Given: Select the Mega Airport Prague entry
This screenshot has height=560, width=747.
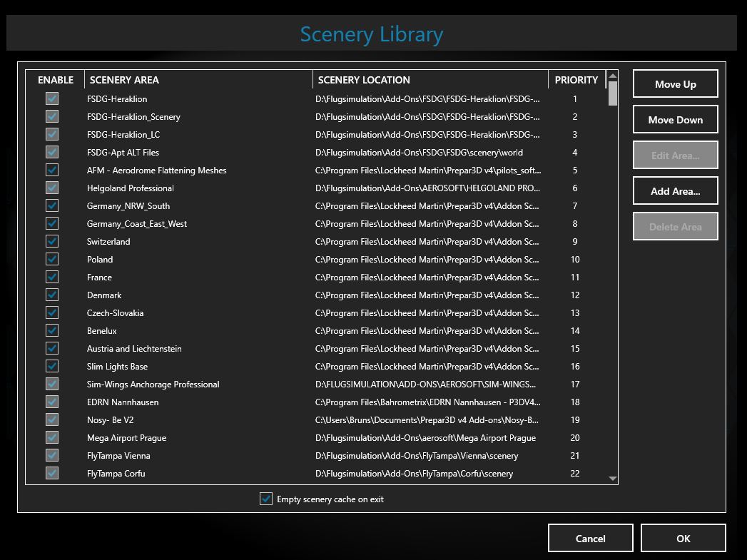Looking at the screenshot, I should pyautogui.click(x=126, y=438).
